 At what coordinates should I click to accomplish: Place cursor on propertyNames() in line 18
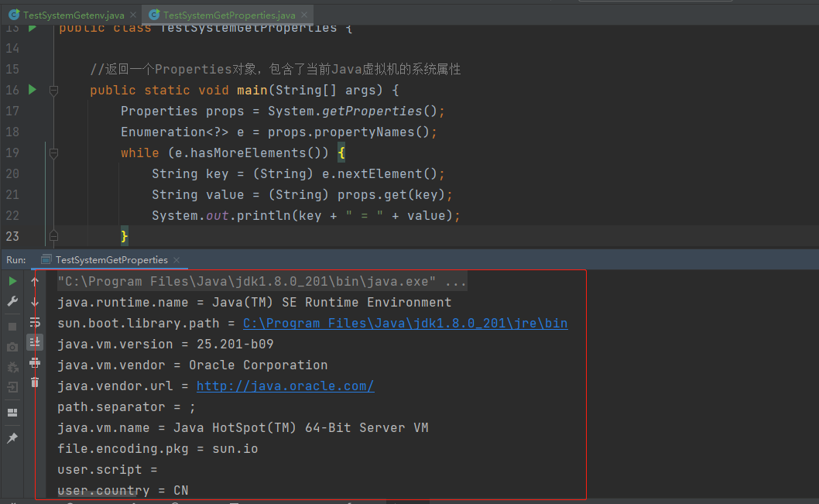pyautogui.click(x=372, y=132)
